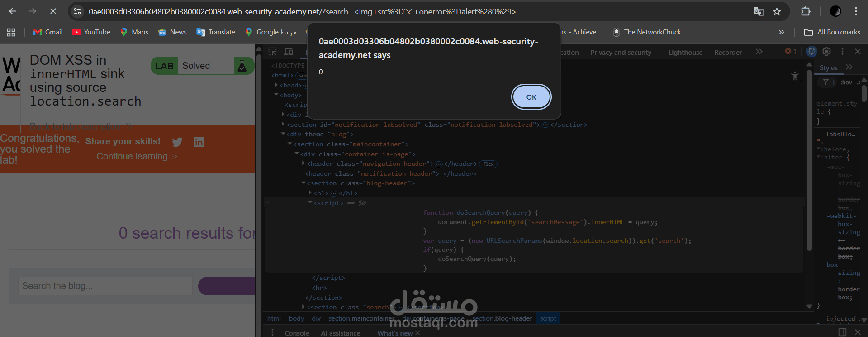Switch to the Recorder tab
This screenshot has width=868, height=337.
[x=728, y=53]
